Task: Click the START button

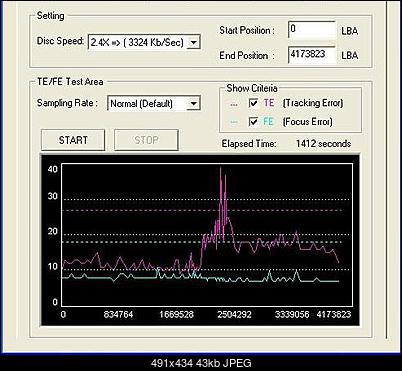Action: click(73, 140)
